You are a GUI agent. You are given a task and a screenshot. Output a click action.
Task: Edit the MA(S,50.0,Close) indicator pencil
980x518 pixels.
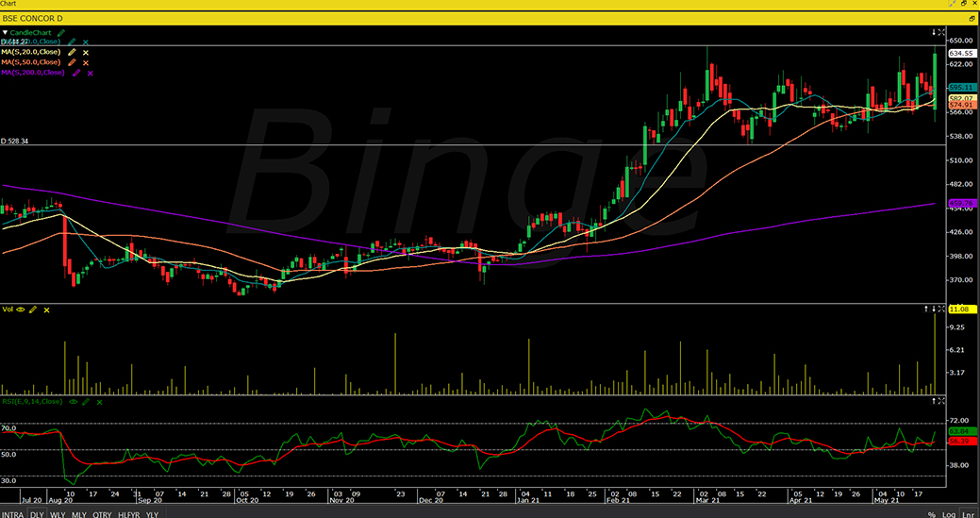click(73, 62)
